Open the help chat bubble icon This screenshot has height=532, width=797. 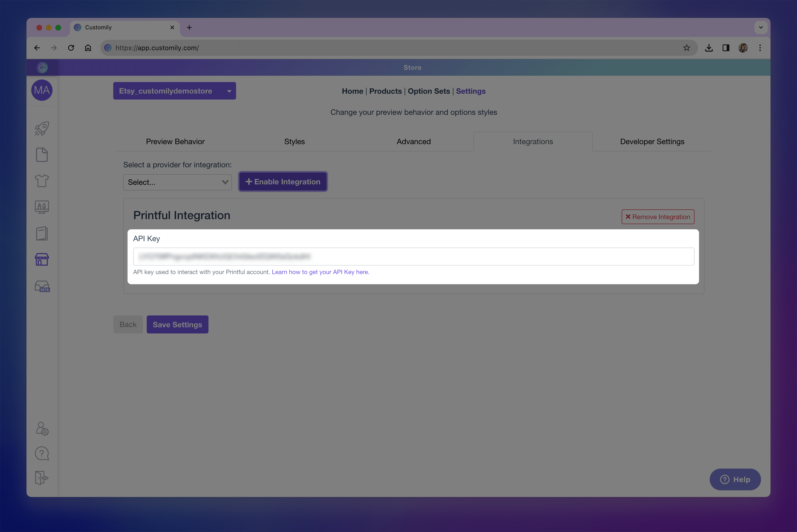click(42, 453)
